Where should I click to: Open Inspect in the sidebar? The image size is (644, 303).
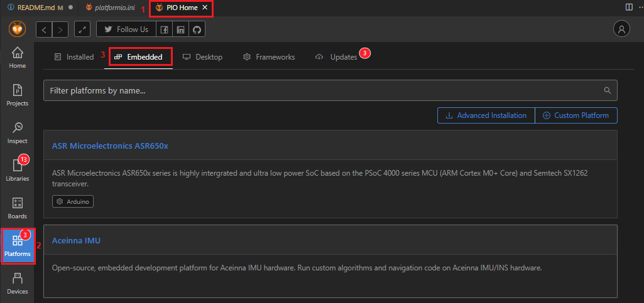[17, 133]
